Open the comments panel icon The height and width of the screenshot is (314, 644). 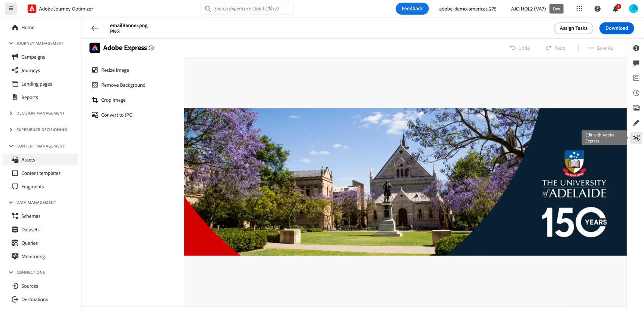(636, 63)
